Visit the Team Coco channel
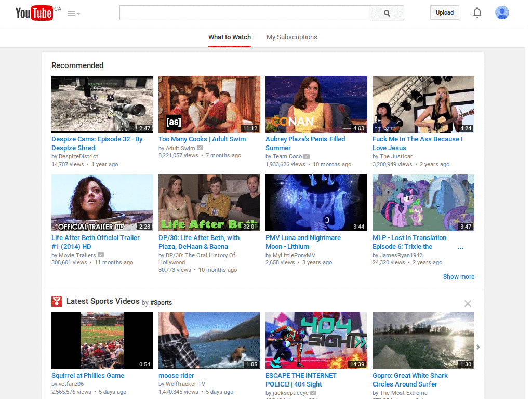Image resolution: width=532 pixels, height=399 pixels. pos(287,156)
